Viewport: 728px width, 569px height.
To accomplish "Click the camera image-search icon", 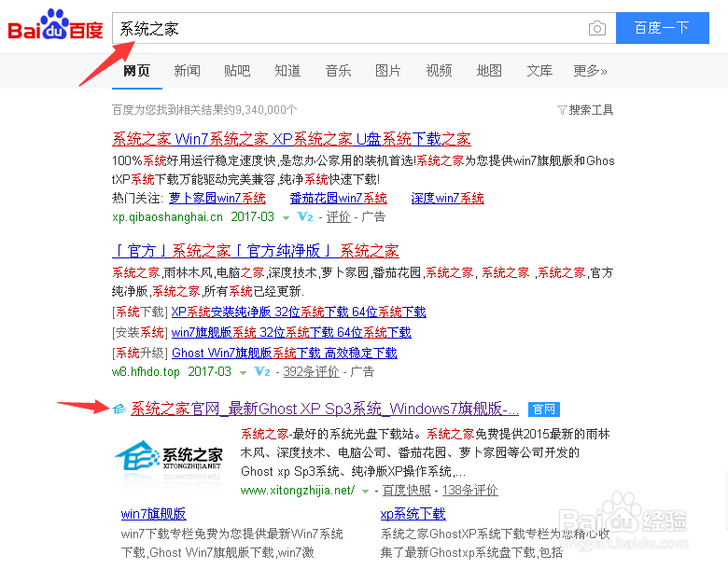I will point(597,28).
